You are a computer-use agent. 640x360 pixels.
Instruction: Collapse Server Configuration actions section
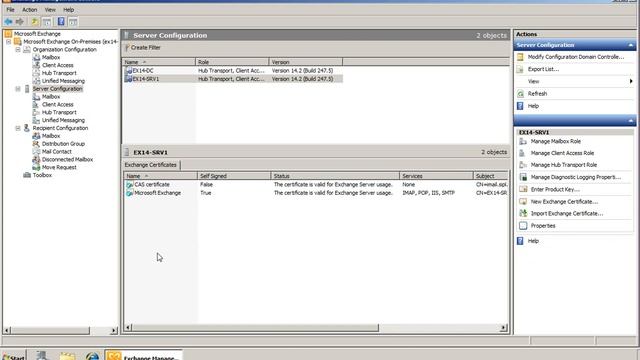631,45
